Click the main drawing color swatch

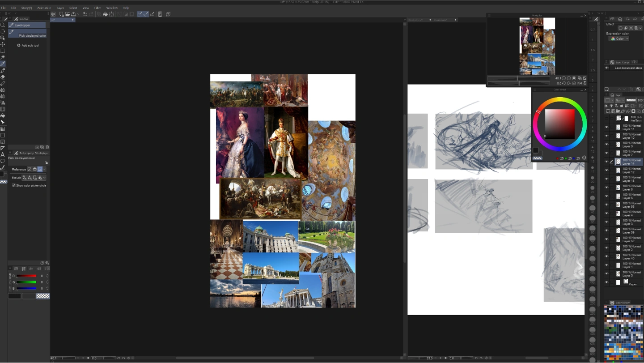535,150
